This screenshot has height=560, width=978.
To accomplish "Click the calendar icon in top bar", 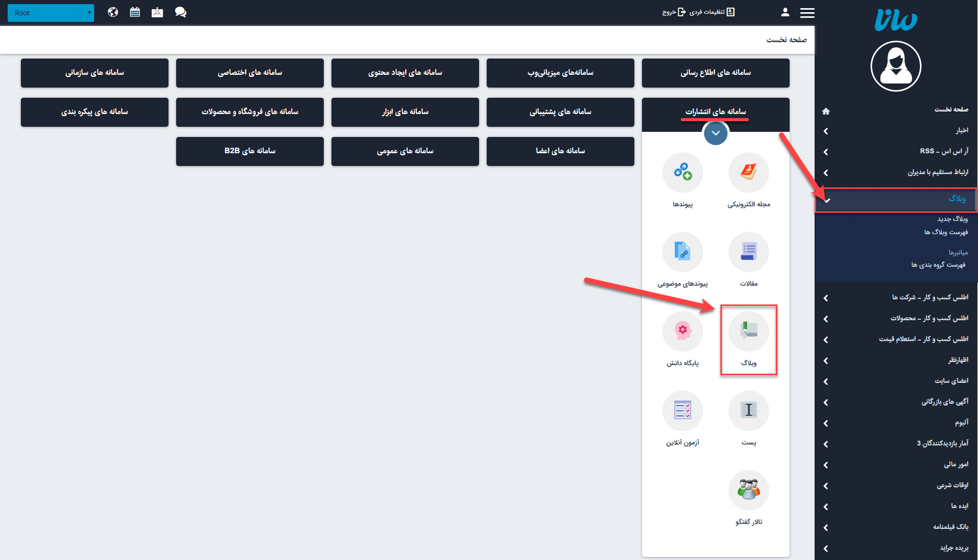I will tap(135, 12).
